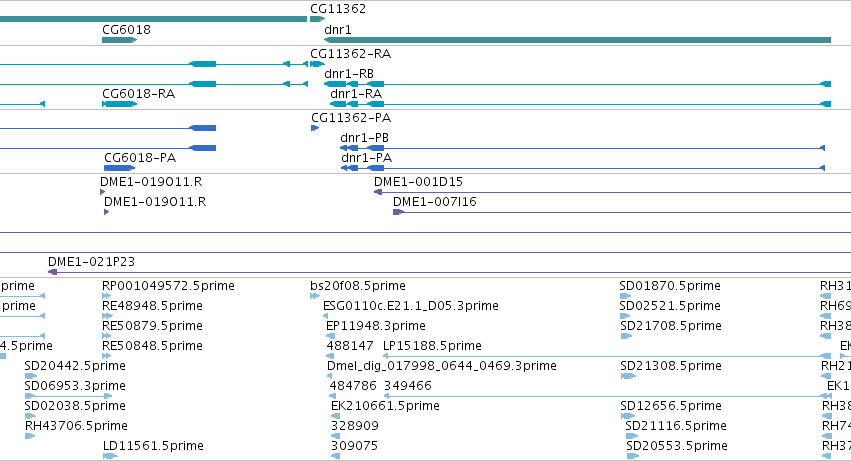Click the SD01870.5prime EST label
This screenshot has width=851, height=461.
(x=670, y=286)
